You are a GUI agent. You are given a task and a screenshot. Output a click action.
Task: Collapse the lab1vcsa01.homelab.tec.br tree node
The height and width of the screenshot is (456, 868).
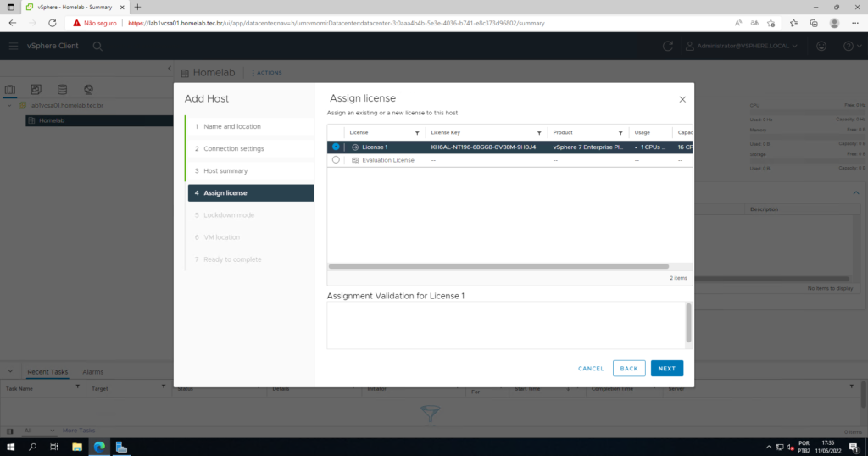coord(9,105)
